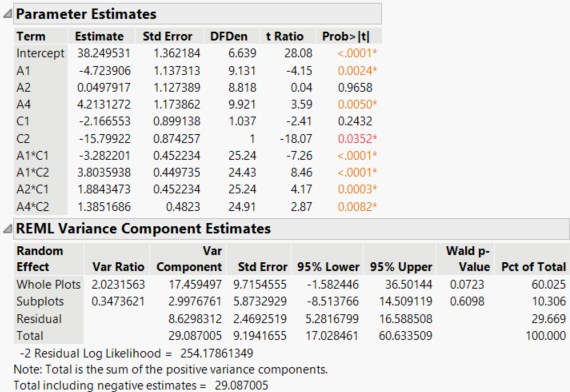
Task: Click Residual var component 8.6298312
Action: pos(195,319)
